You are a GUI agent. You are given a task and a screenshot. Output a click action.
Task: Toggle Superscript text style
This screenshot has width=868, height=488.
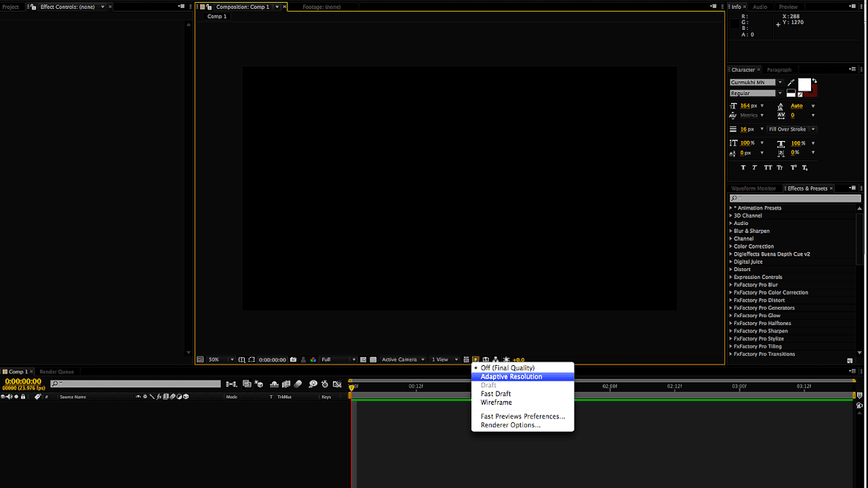793,167
